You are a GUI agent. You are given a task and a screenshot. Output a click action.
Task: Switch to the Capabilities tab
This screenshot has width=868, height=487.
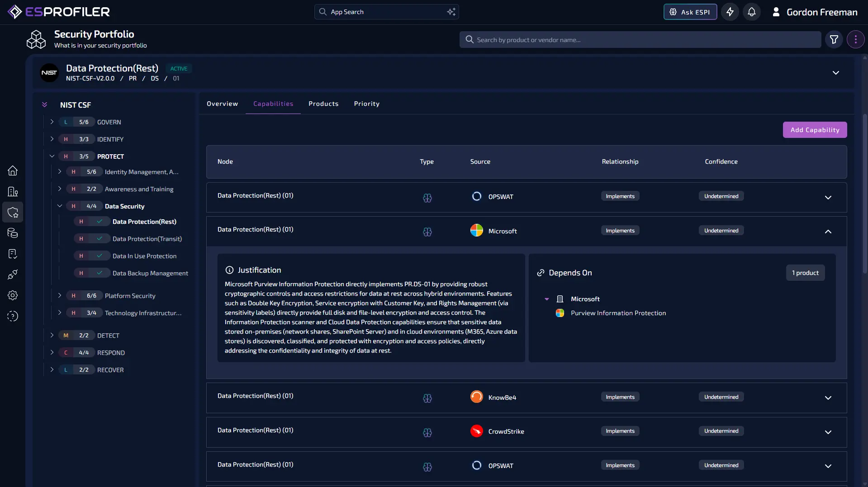pos(273,104)
